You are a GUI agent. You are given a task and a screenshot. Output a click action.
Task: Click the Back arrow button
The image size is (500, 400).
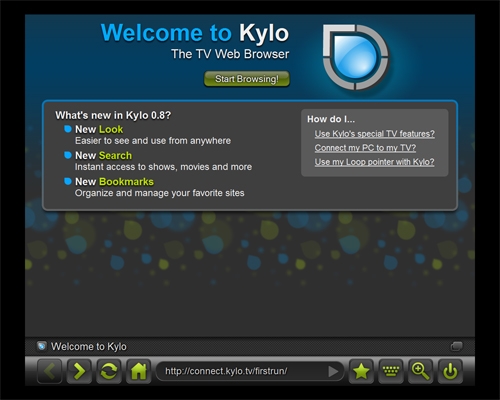[x=49, y=371]
